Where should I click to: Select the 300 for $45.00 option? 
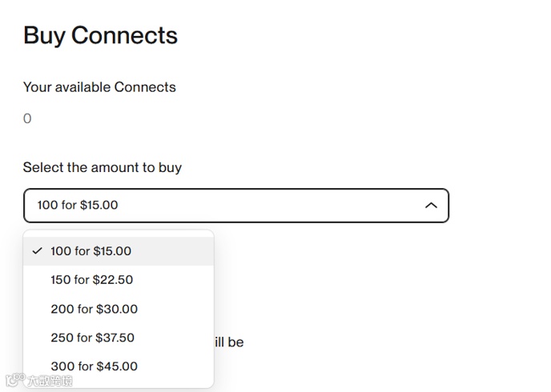(94, 366)
